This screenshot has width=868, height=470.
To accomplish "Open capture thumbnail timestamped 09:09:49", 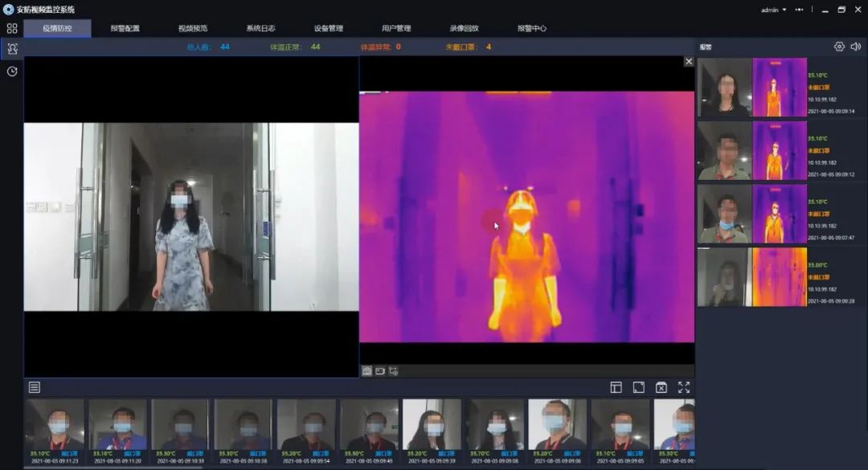I will point(369,431).
